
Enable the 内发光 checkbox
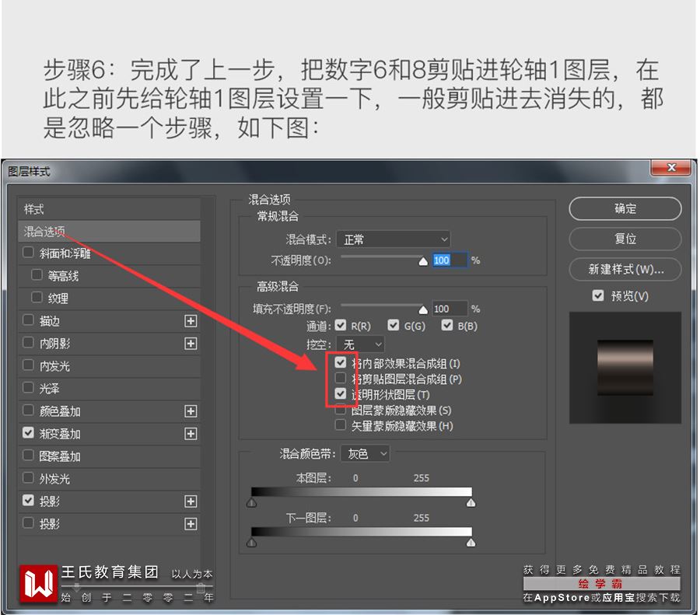28,365
